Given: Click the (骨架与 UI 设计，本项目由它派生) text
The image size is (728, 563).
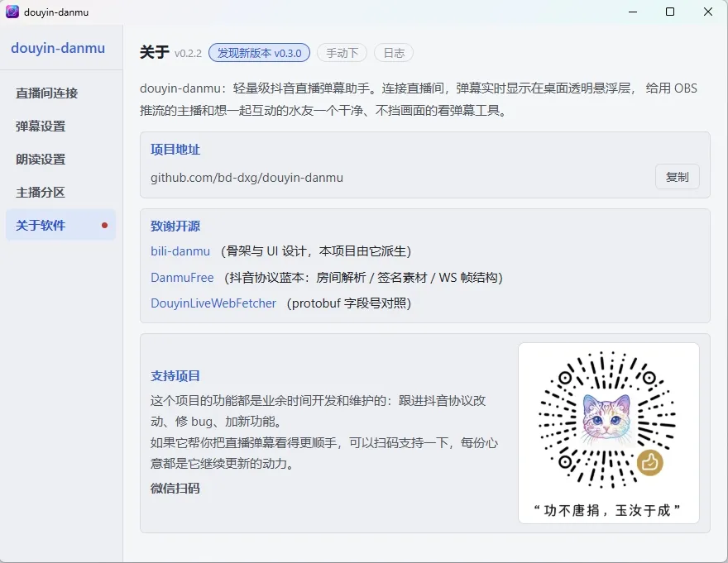Looking at the screenshot, I should [316, 251].
